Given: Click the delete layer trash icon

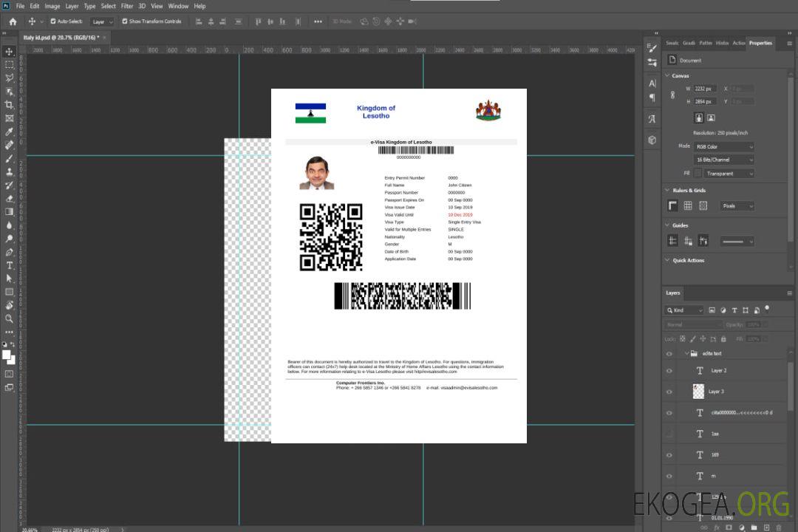Looking at the screenshot, I should coord(779,528).
